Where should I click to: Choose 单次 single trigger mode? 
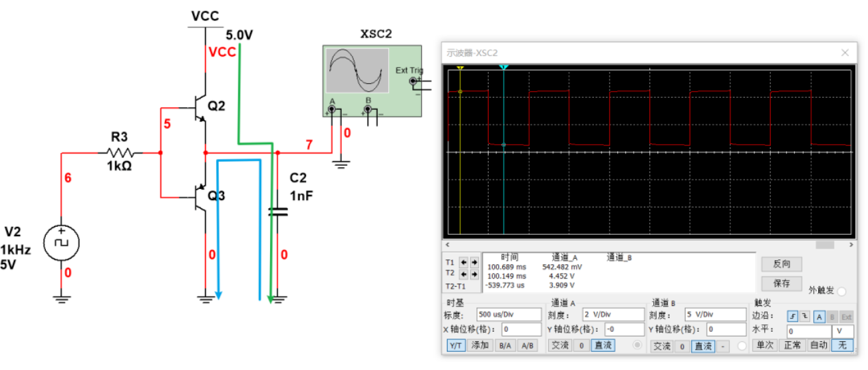point(764,345)
